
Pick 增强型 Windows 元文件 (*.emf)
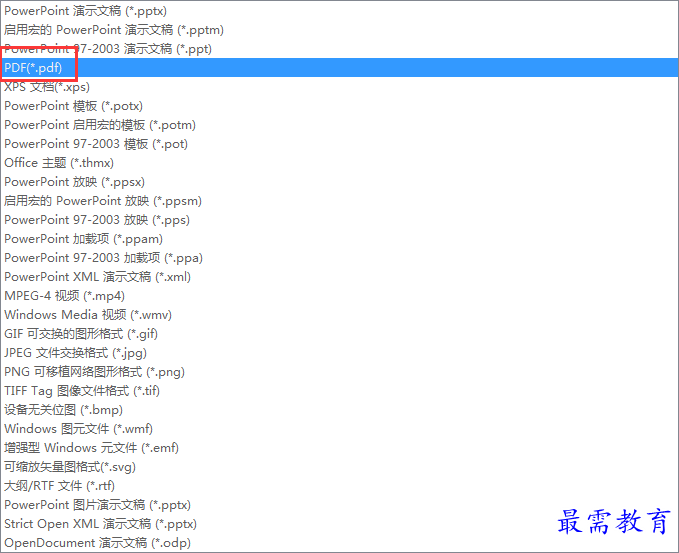pyautogui.click(x=339, y=448)
